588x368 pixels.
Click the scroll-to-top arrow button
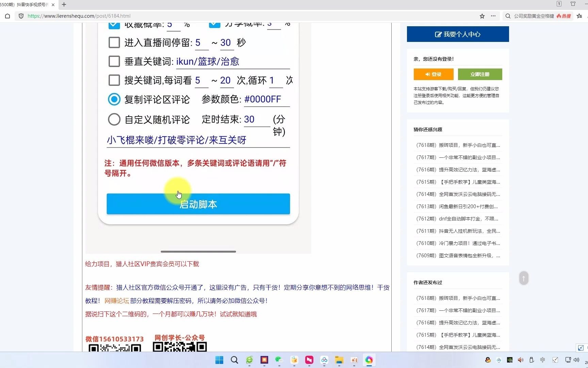click(x=524, y=278)
